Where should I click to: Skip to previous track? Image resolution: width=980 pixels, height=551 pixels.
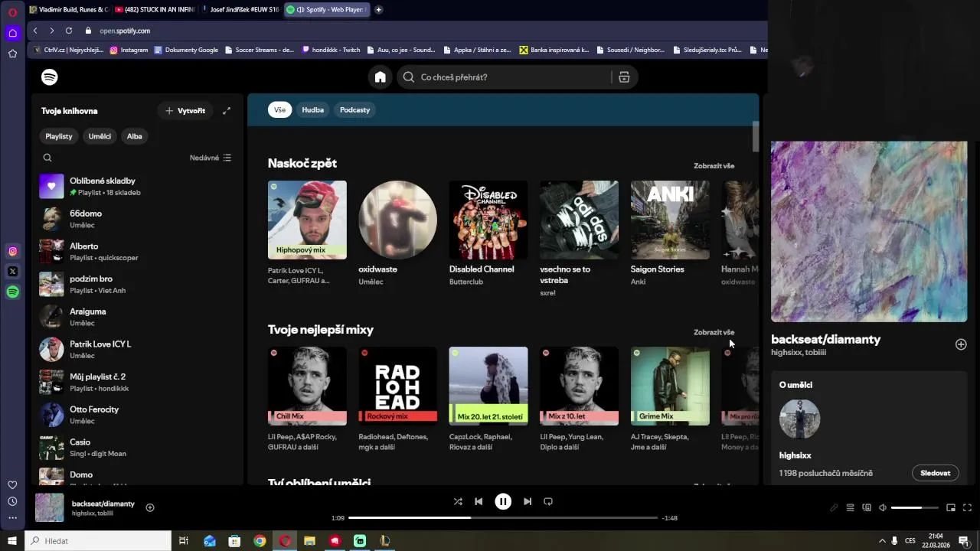[x=479, y=501]
